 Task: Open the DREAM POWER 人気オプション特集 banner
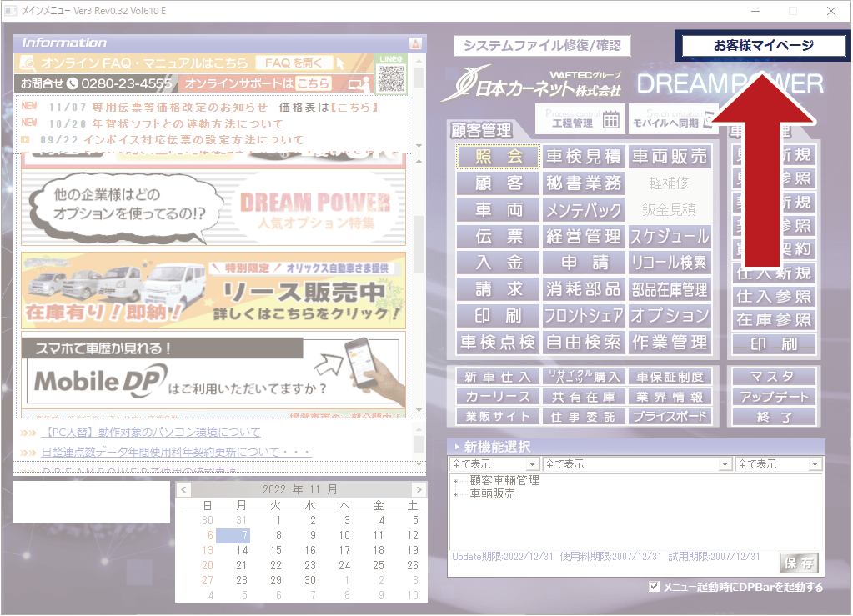[213, 208]
